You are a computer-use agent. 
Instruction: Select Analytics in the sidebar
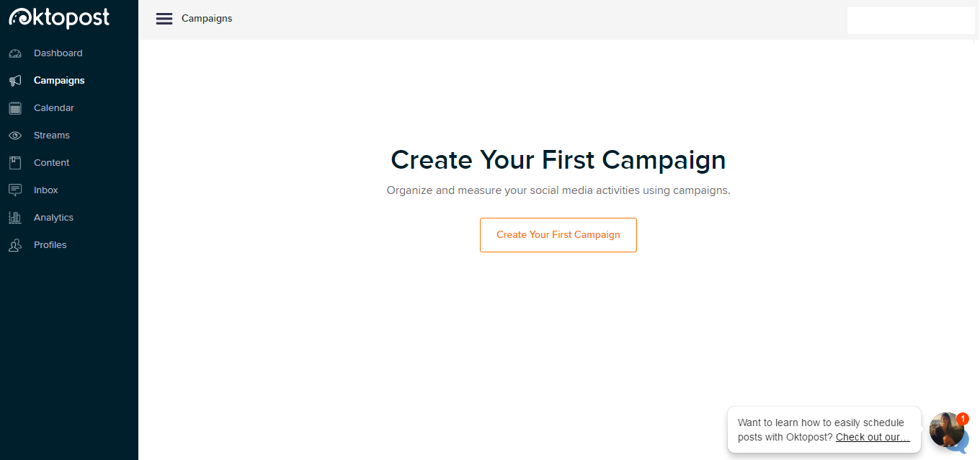[x=53, y=218]
